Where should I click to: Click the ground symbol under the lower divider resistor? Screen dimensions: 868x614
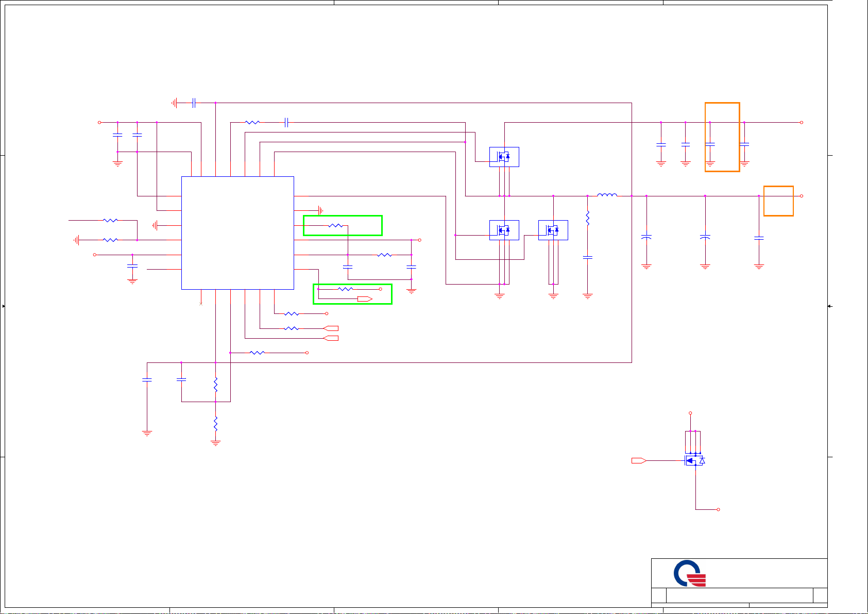(215, 443)
